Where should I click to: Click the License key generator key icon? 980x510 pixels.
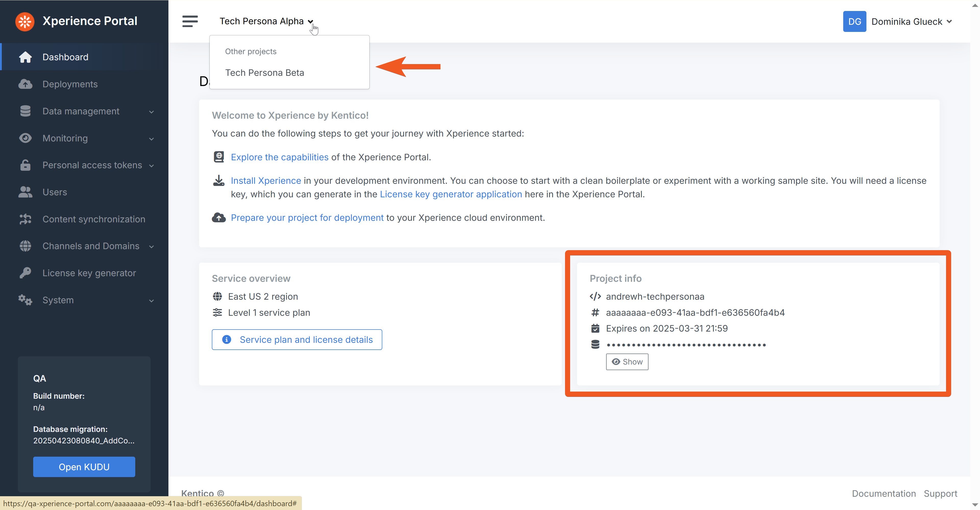[x=26, y=273]
